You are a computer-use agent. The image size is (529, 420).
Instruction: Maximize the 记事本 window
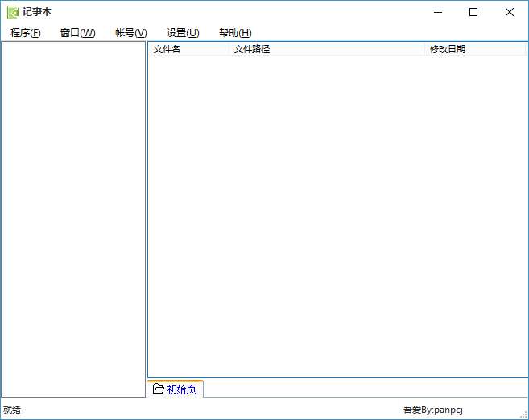pyautogui.click(x=473, y=13)
